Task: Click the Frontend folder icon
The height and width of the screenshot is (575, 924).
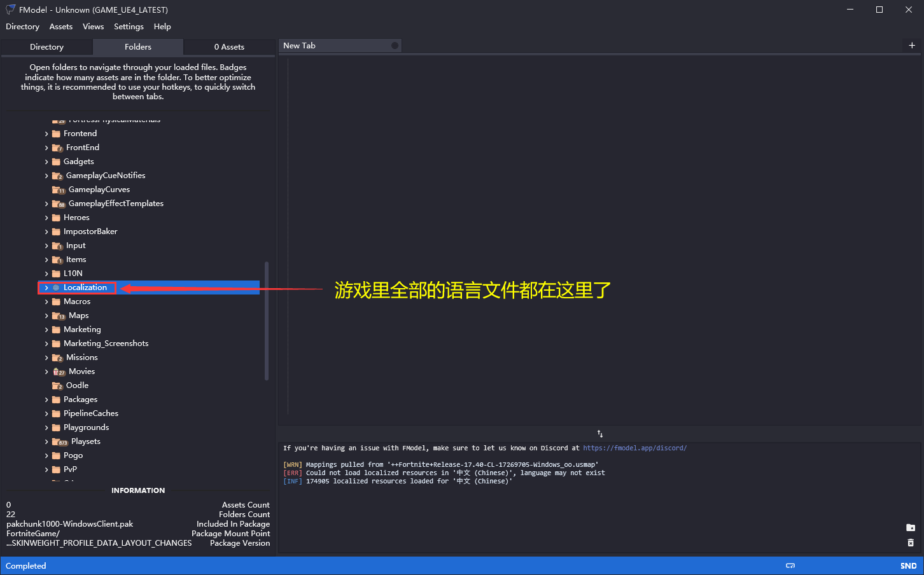Action: coord(56,134)
